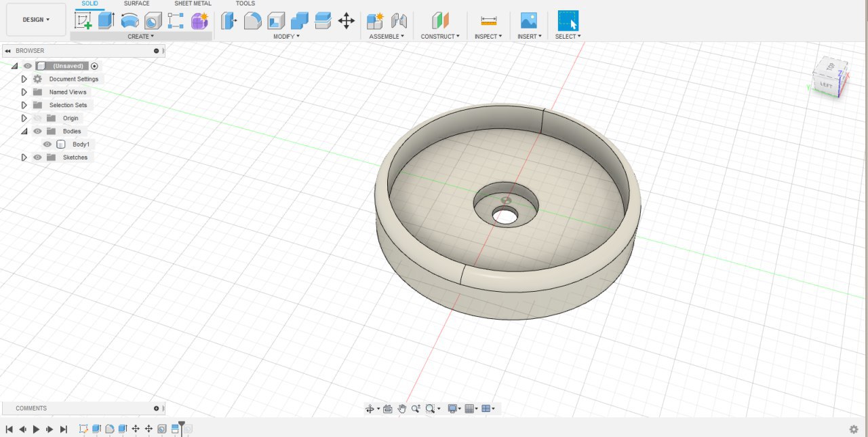This screenshot has height=437, width=868.
Task: Open the DESIGN workspace dropdown
Action: [36, 20]
